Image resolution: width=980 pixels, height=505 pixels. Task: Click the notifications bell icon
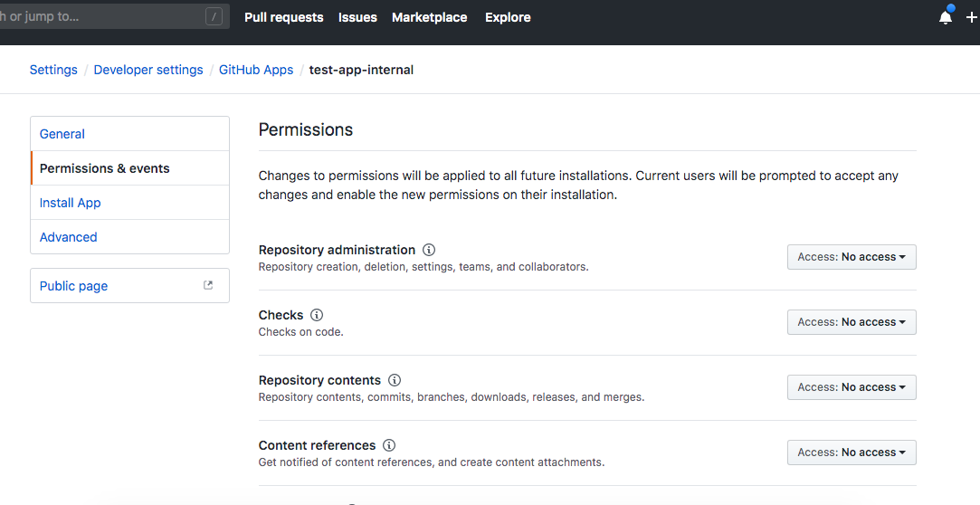946,17
